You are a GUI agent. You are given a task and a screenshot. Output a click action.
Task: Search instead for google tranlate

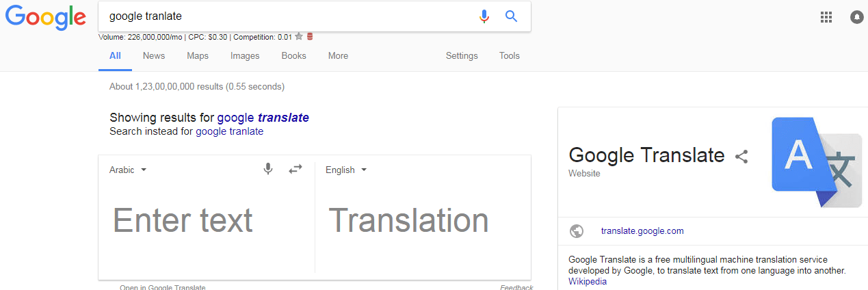[229, 131]
